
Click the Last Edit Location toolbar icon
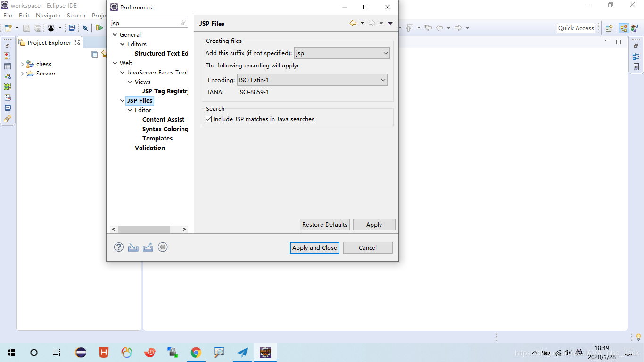click(428, 28)
